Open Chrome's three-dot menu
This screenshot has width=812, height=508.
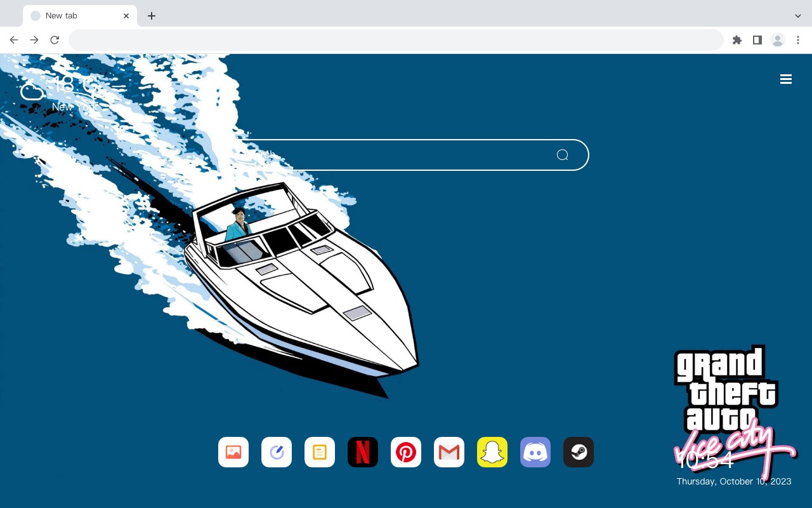click(798, 40)
